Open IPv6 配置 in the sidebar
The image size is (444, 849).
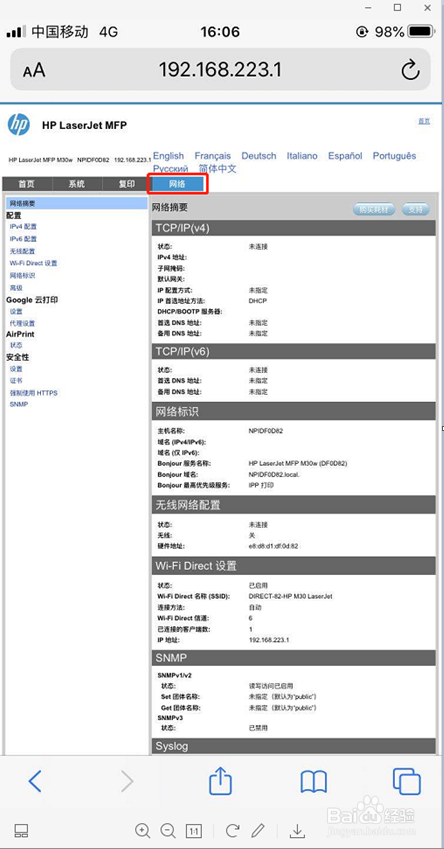click(23, 239)
